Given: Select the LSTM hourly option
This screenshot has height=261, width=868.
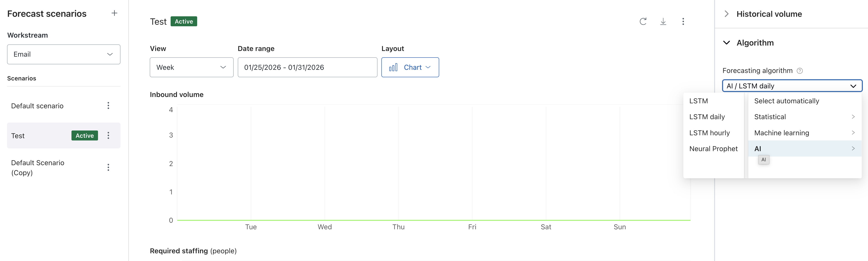Looking at the screenshot, I should point(709,133).
